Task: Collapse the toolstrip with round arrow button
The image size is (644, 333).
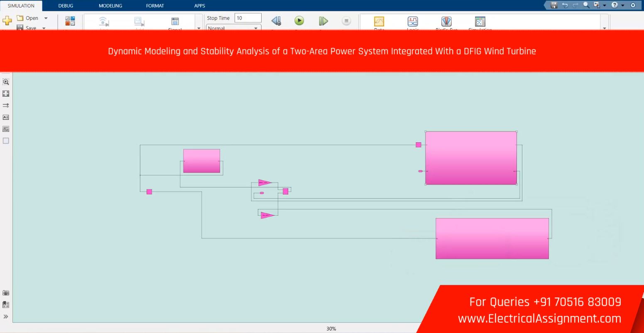Action: point(633,5)
